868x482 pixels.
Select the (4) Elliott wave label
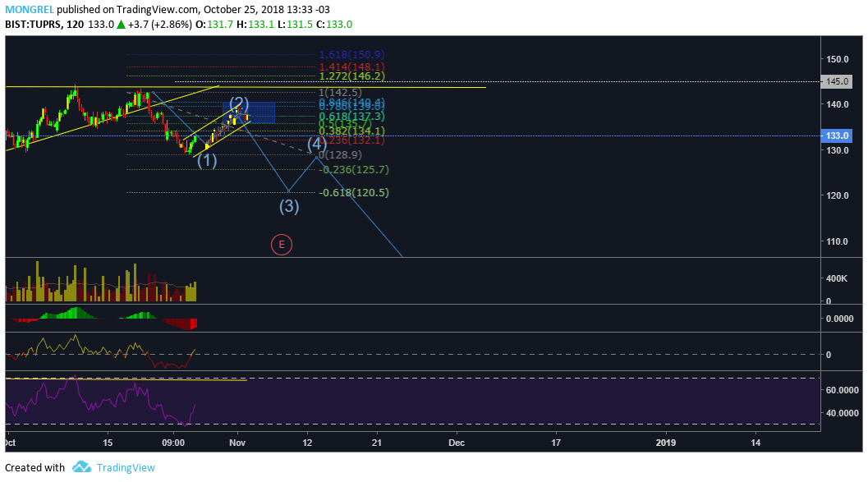point(317,145)
